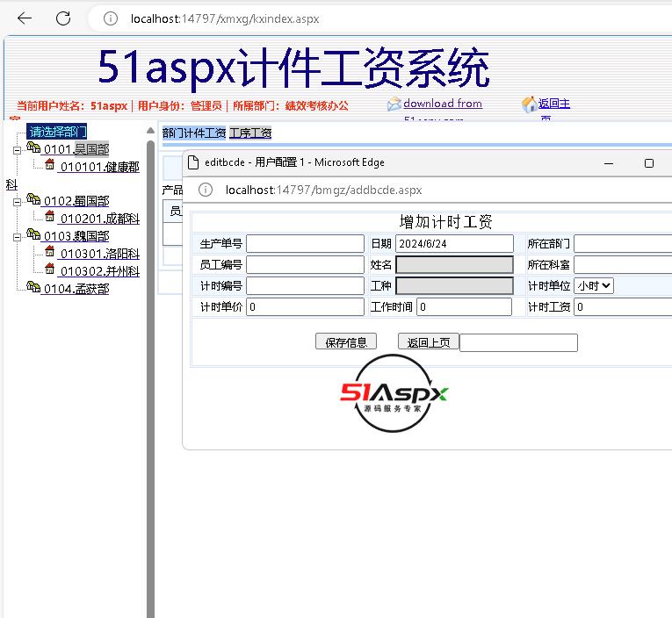Select 010101.健康郡科 tree link
Image resolution: width=672 pixels, height=618 pixels.
[100, 167]
